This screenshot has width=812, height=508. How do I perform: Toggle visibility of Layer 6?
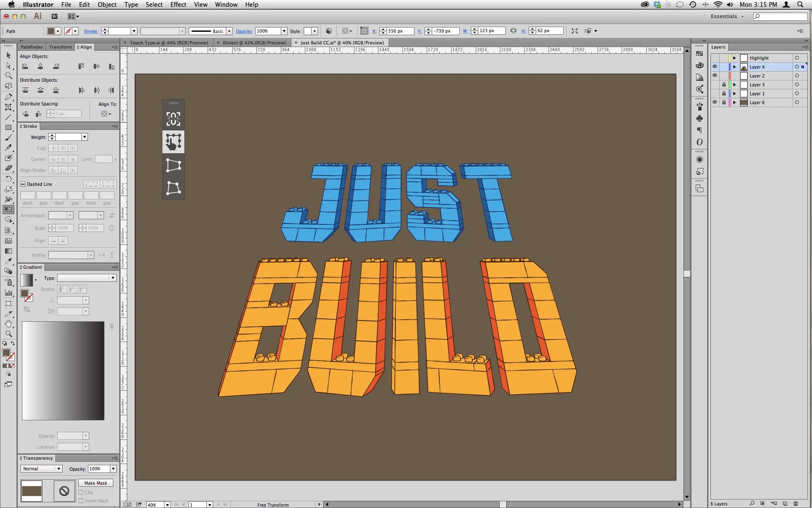(714, 102)
